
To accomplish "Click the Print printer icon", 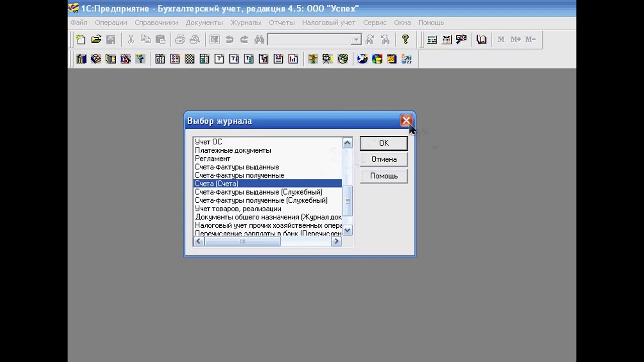I will click(x=180, y=39).
